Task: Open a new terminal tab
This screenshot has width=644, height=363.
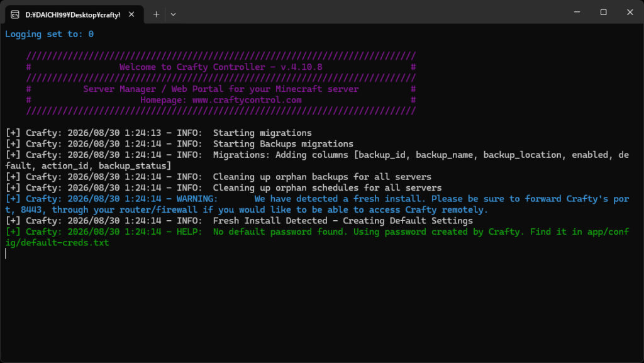Action: (156, 14)
